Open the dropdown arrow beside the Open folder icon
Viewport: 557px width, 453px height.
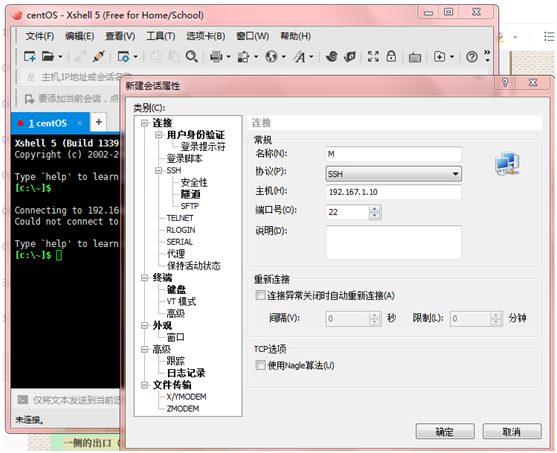(60, 56)
